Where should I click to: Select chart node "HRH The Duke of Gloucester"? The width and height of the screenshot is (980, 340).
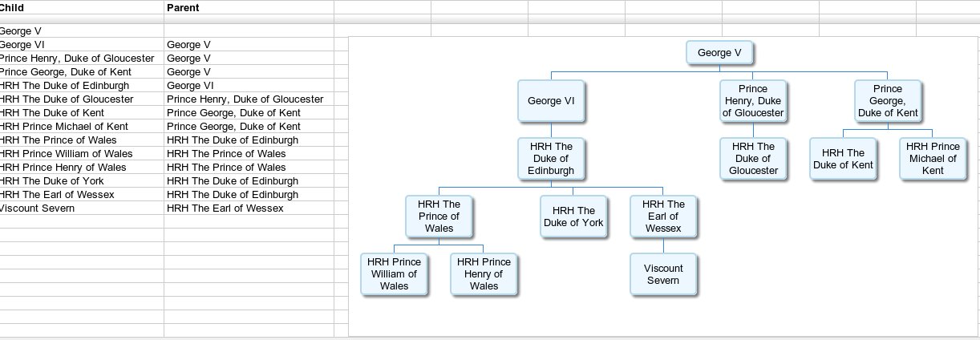point(753,158)
